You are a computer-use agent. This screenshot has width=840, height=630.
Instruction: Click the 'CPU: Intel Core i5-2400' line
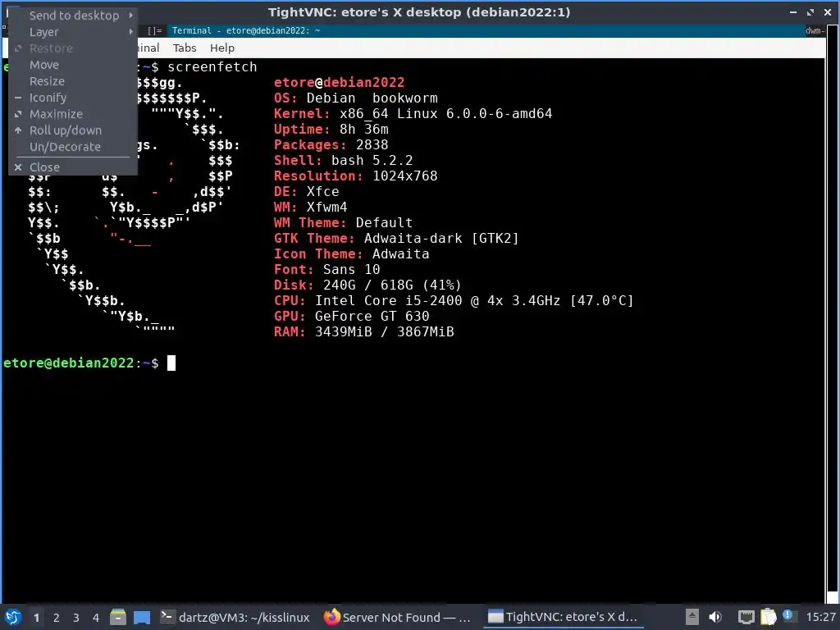click(454, 300)
